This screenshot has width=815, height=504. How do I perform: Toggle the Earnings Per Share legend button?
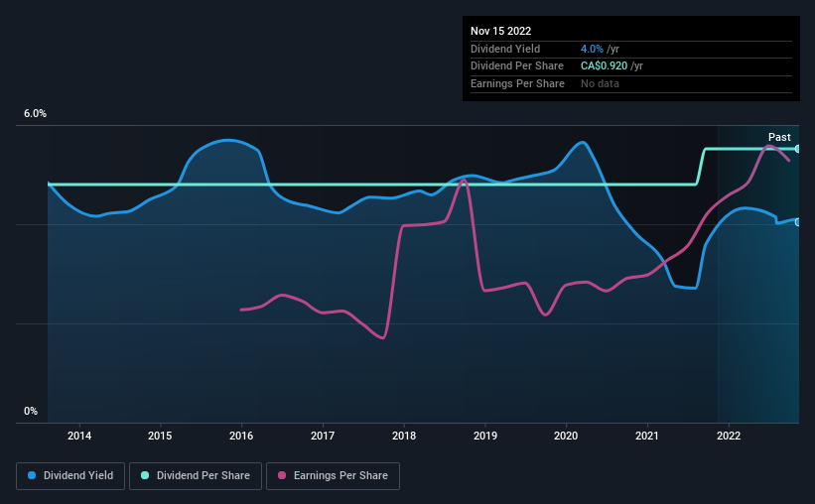tap(333, 476)
